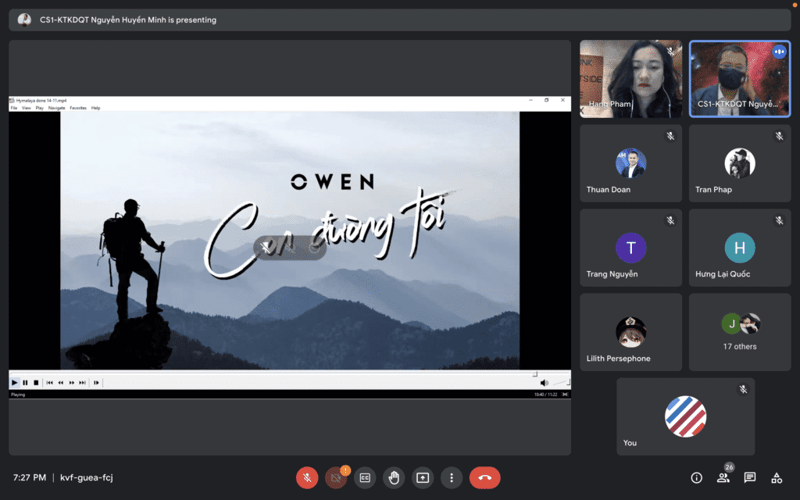The height and width of the screenshot is (500, 800).
Task: Click Tran Phap's profile avatar
Action: pos(740,163)
